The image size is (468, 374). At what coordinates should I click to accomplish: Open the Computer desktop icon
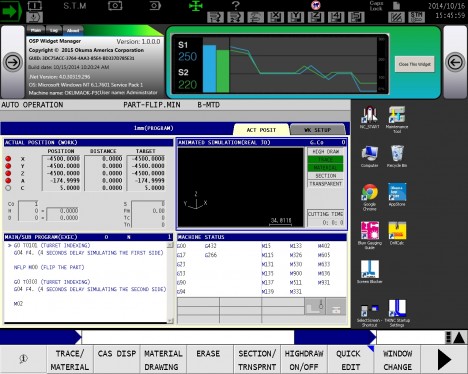tap(369, 156)
